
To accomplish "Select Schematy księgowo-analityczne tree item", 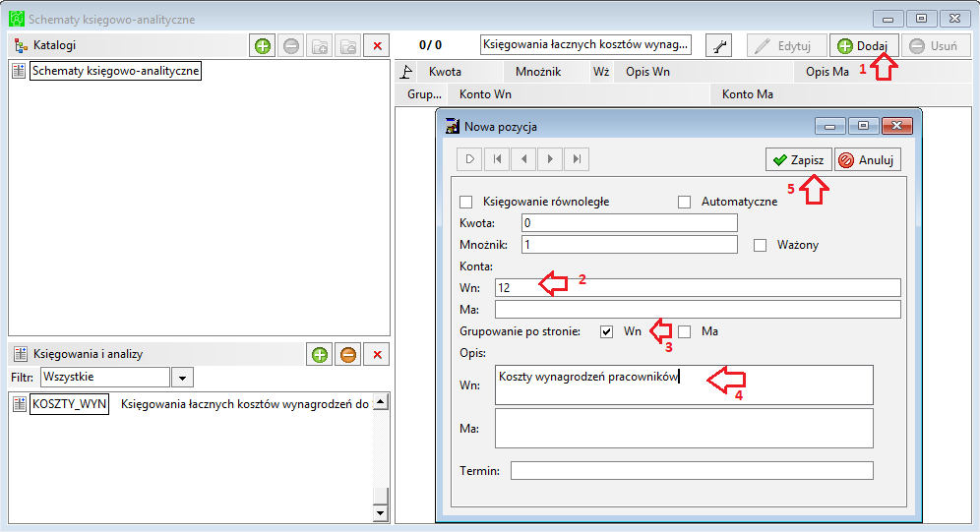I will [x=116, y=71].
